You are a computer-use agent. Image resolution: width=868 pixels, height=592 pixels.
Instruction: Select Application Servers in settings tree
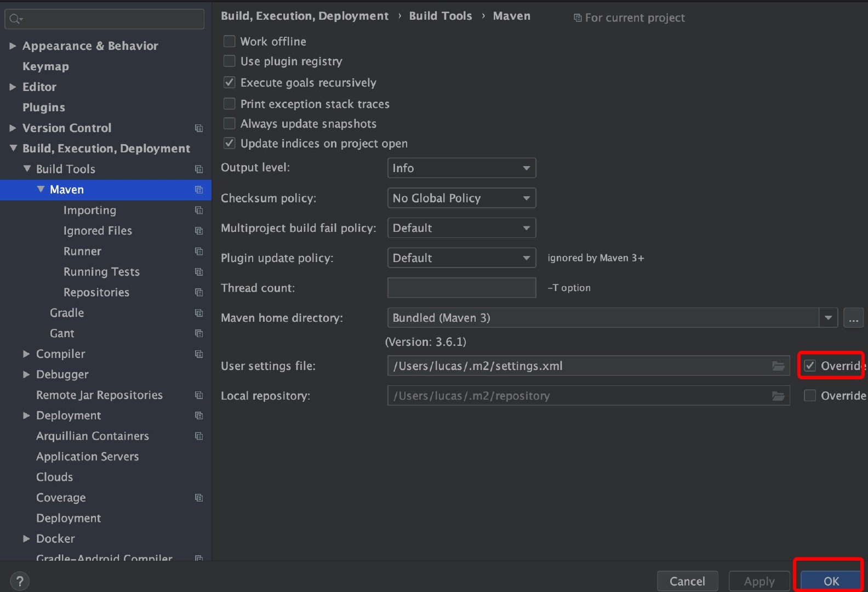(x=88, y=457)
